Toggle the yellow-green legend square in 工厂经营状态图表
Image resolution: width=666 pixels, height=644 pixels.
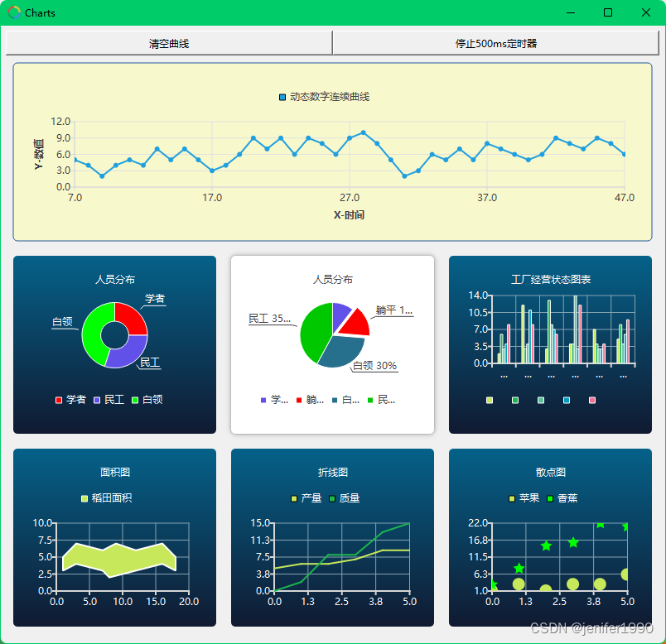(x=489, y=400)
